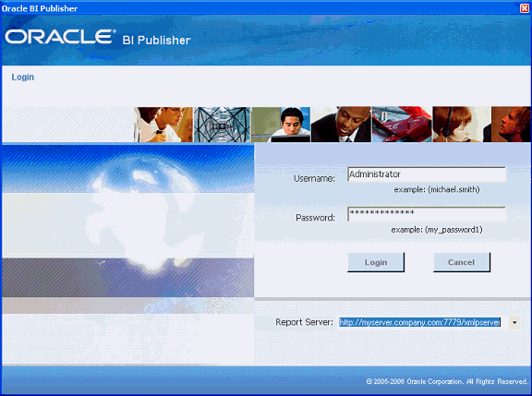Click the Login heading text
Viewport: 532px width, 396px height.
[x=23, y=78]
